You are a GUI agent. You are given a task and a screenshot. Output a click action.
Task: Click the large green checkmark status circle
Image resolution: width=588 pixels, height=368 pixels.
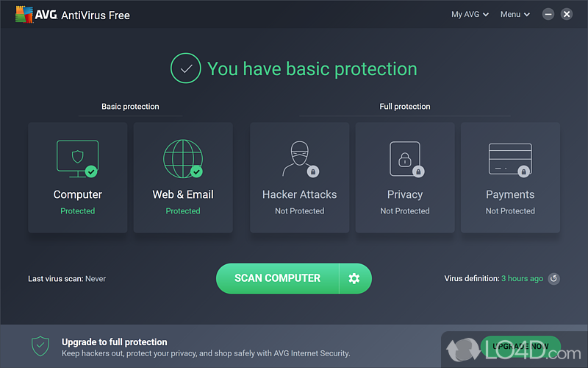click(186, 68)
